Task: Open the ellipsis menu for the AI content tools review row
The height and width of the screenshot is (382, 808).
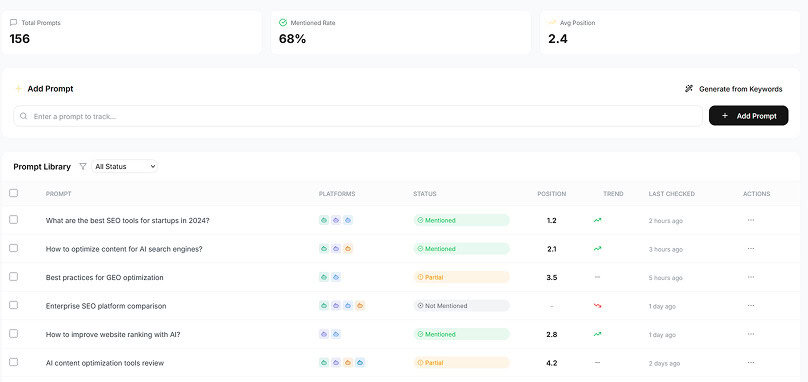Action: tap(751, 363)
